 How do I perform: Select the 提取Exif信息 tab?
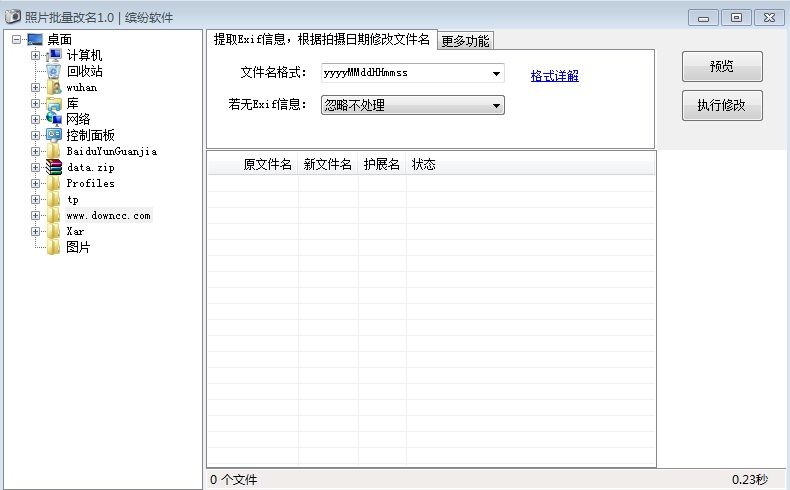click(321, 39)
